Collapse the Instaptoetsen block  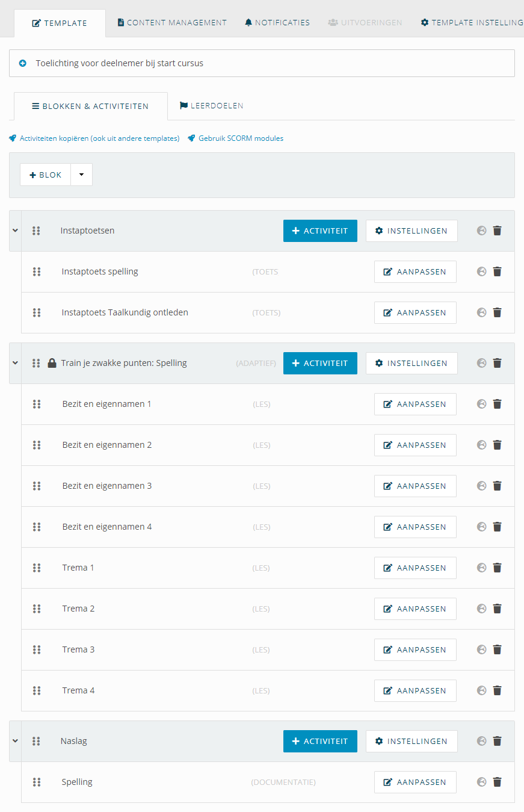coord(15,231)
